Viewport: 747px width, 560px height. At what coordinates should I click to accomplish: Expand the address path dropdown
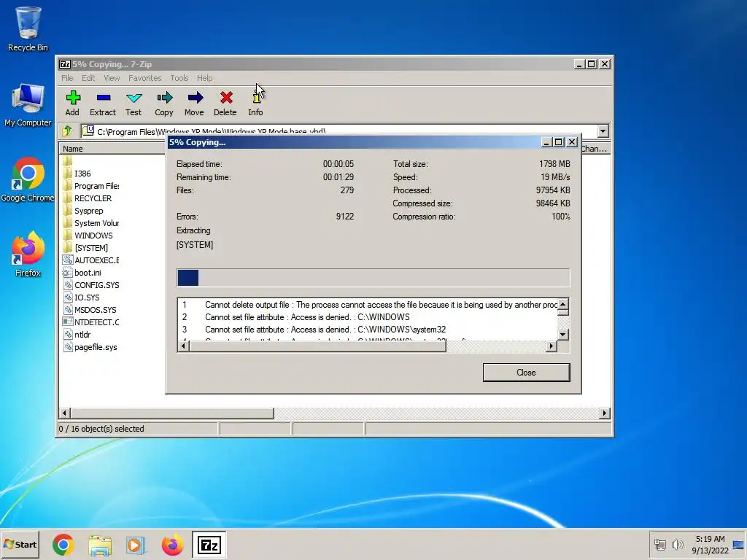(603, 131)
